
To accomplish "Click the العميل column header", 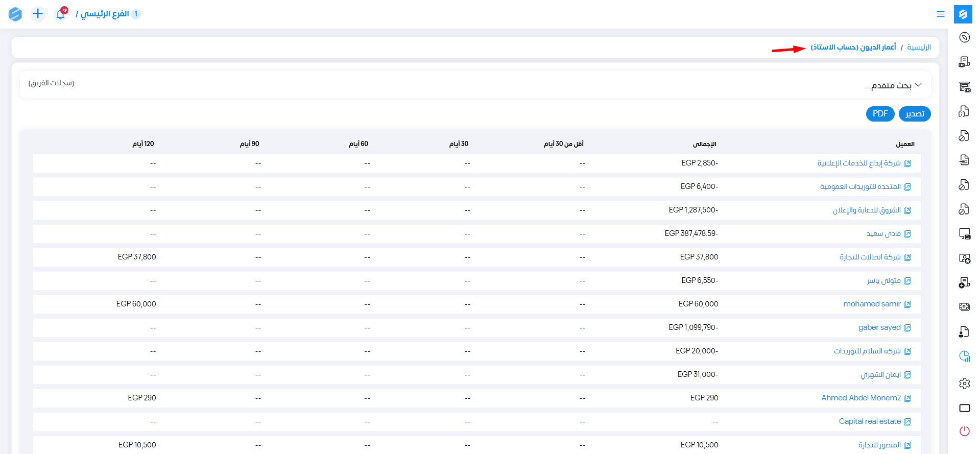I will (905, 145).
